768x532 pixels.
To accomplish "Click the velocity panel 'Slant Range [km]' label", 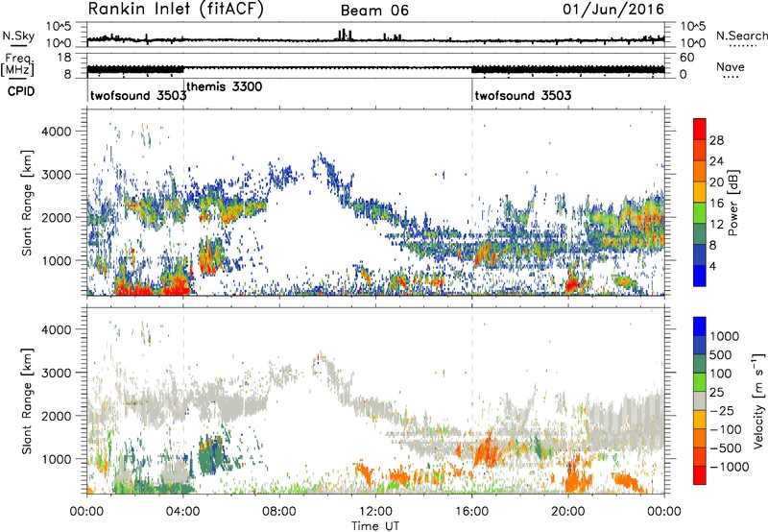I will [x=27, y=400].
